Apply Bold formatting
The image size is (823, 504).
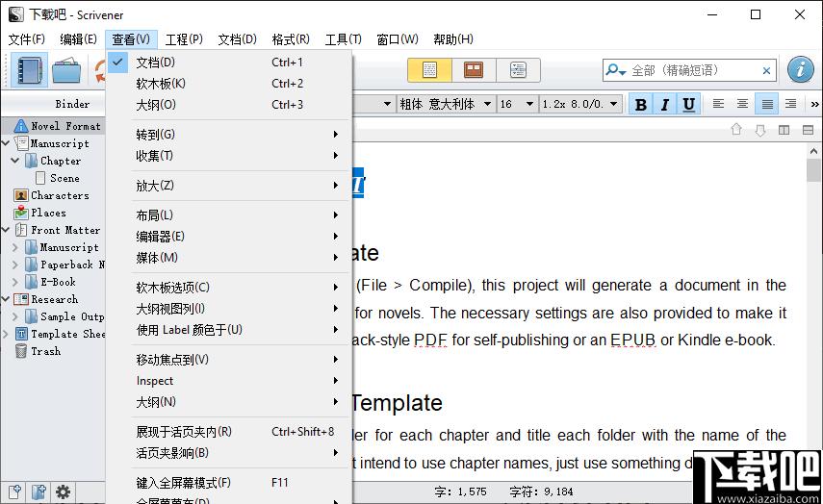pyautogui.click(x=640, y=105)
